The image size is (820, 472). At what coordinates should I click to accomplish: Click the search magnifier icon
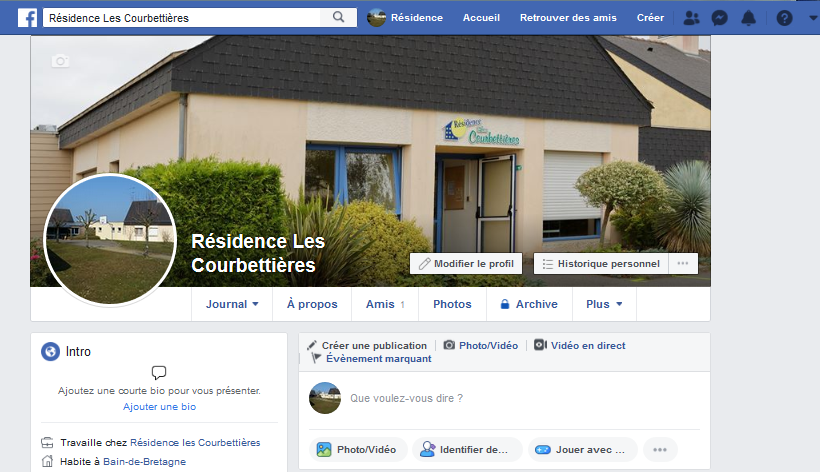pyautogui.click(x=339, y=17)
